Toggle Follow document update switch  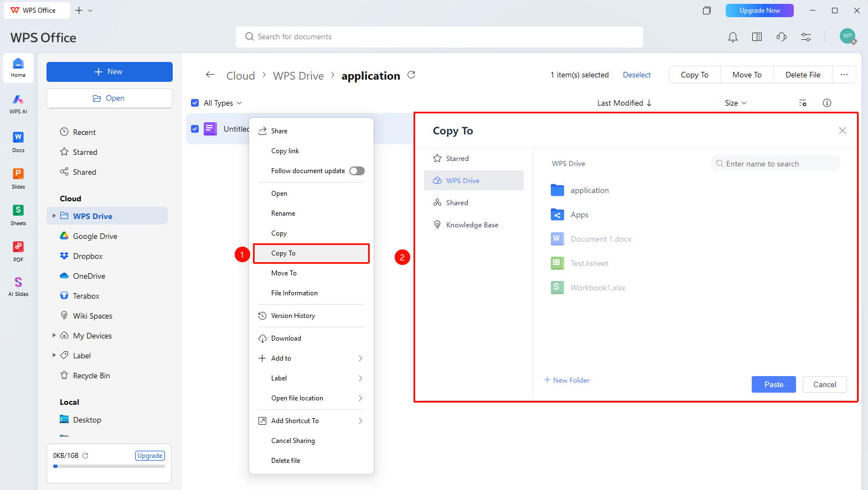click(x=357, y=171)
